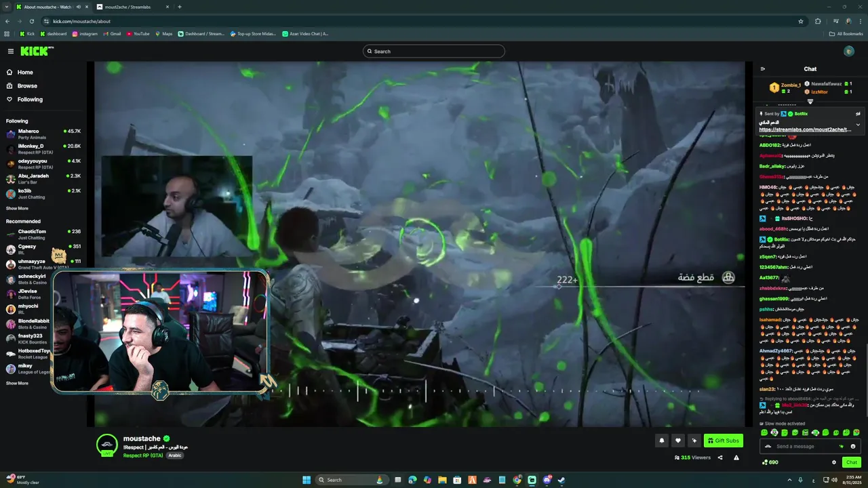
Task: Open the emoji picker in the message box
Action: 853,446
